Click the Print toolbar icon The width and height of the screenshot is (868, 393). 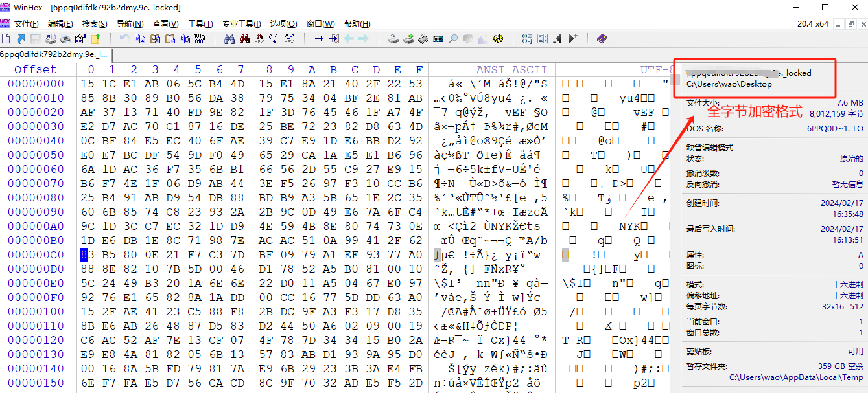pyautogui.click(x=66, y=39)
